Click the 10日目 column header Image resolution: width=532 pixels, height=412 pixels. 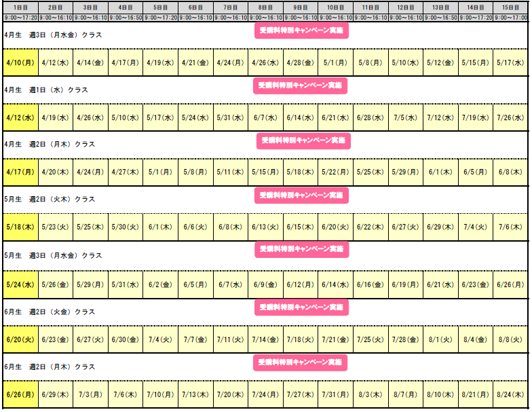click(335, 7)
